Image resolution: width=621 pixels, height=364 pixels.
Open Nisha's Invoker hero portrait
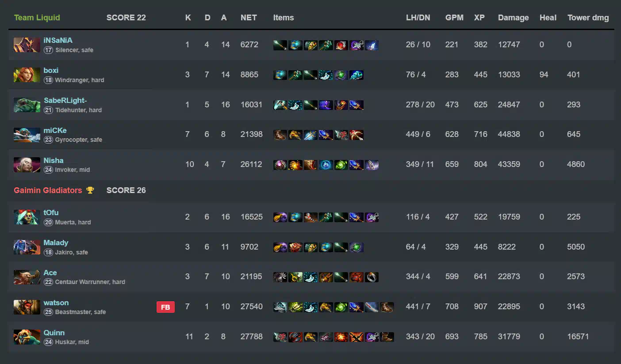coord(27,165)
